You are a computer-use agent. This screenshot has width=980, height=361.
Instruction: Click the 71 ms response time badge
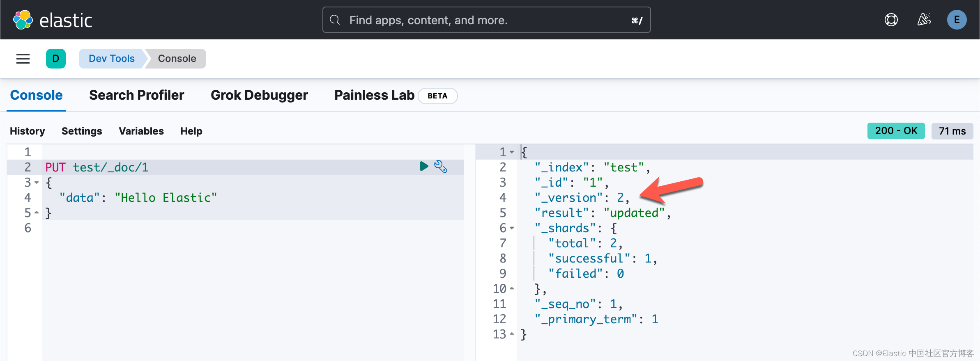[x=952, y=131]
